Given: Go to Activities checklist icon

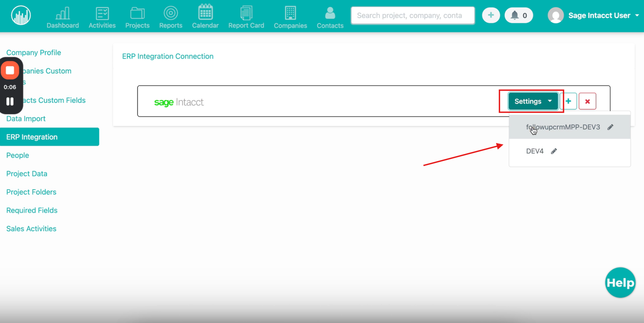Looking at the screenshot, I should [102, 14].
